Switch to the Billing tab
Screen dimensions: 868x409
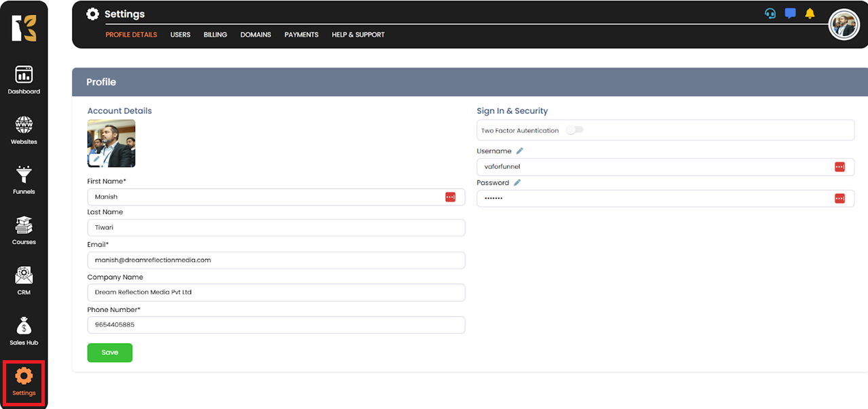215,35
